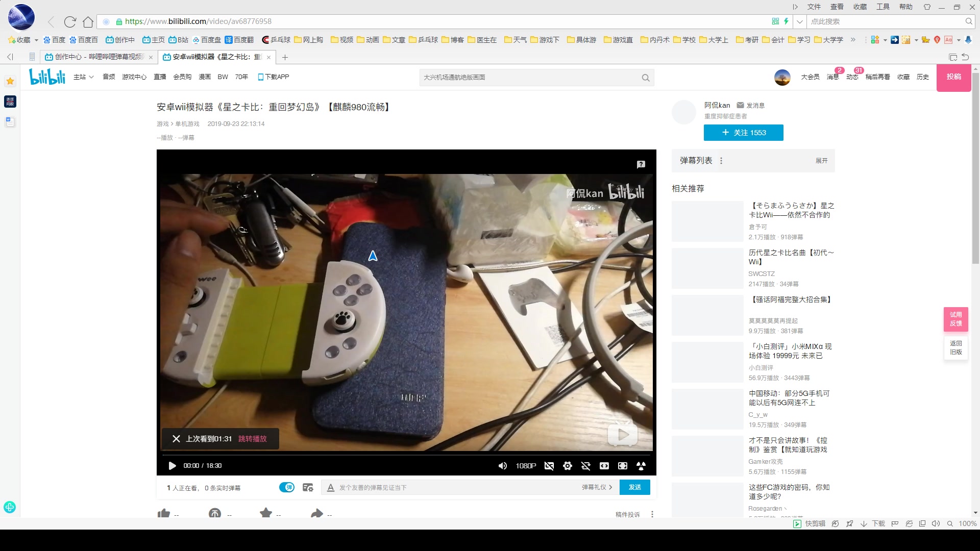Viewport: 980px width, 551px height.
Task: Open the 1080P quality selector
Action: pos(526,466)
